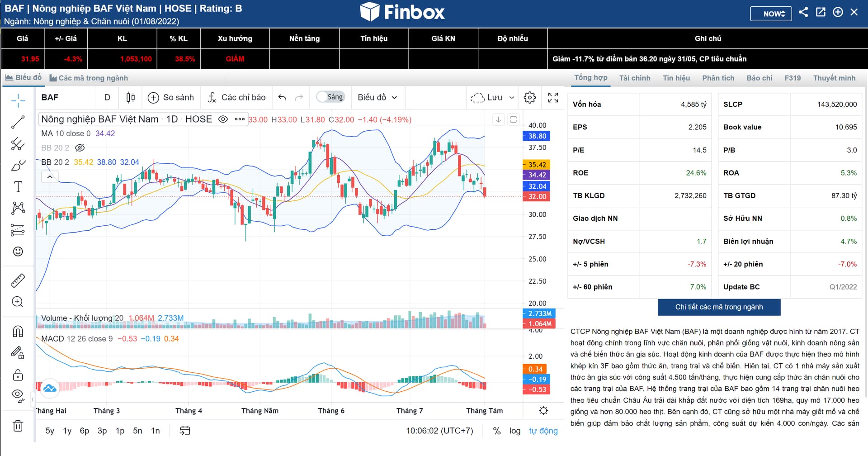The width and height of the screenshot is (868, 456).
Task: Open the NOW selector dropdown
Action: coord(771,14)
